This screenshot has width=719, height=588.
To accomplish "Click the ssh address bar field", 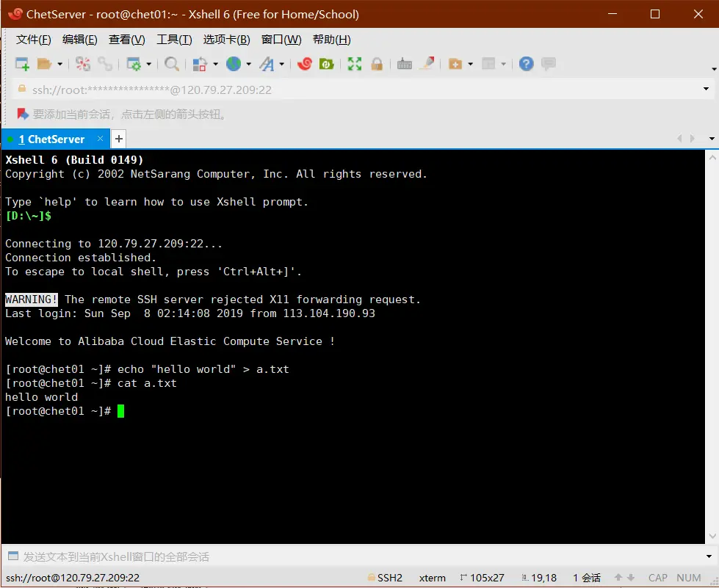I will [x=362, y=90].
